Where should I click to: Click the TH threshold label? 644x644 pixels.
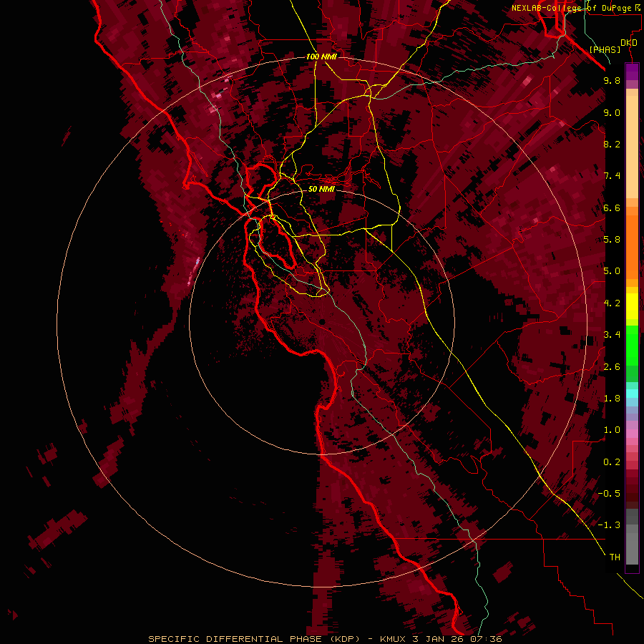tap(615, 557)
